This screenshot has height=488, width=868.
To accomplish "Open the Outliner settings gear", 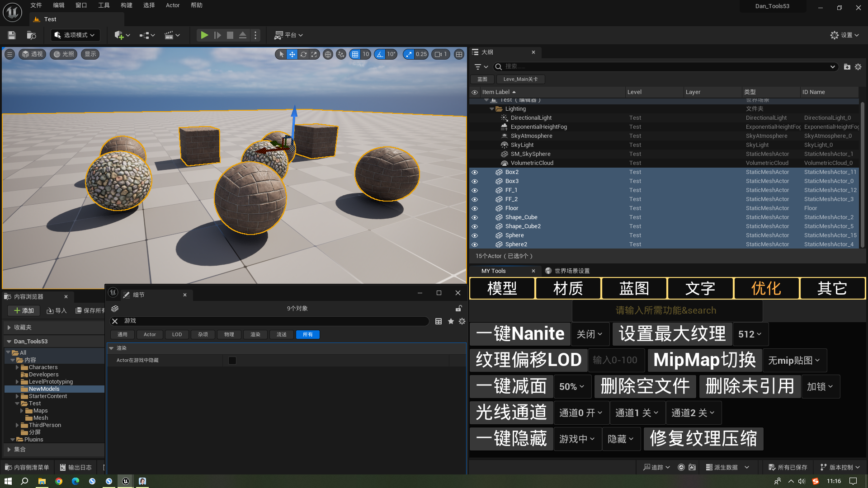I will [x=858, y=67].
